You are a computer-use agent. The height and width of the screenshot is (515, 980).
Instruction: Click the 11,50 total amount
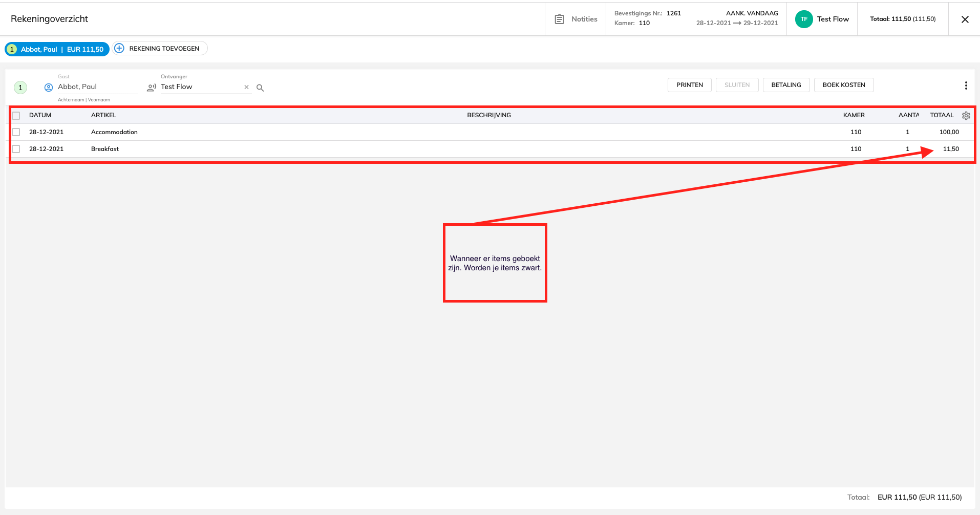[x=951, y=149]
